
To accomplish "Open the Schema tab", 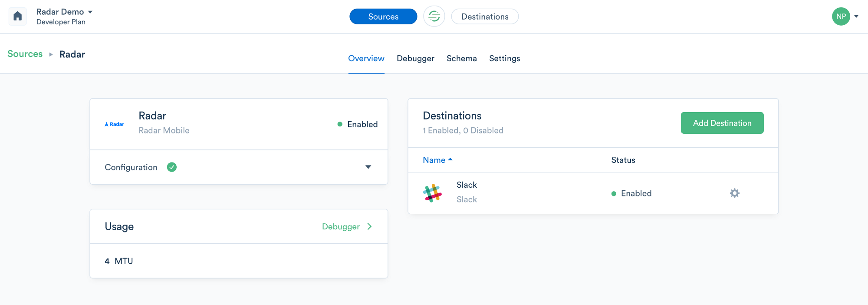I will (x=462, y=58).
